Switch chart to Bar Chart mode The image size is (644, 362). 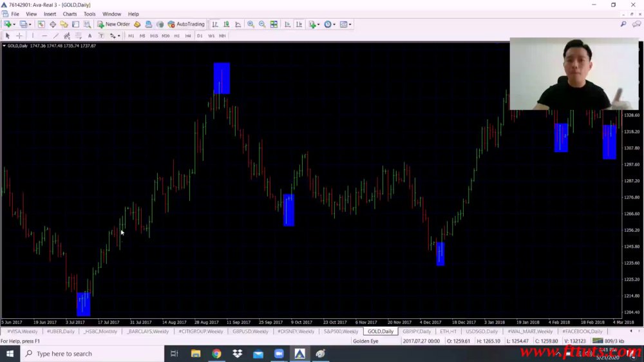[x=215, y=24]
